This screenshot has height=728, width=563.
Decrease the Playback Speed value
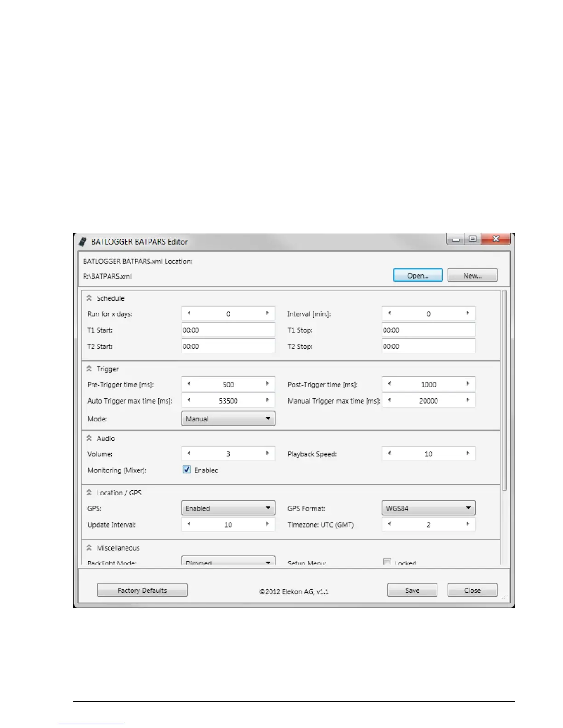(x=389, y=453)
